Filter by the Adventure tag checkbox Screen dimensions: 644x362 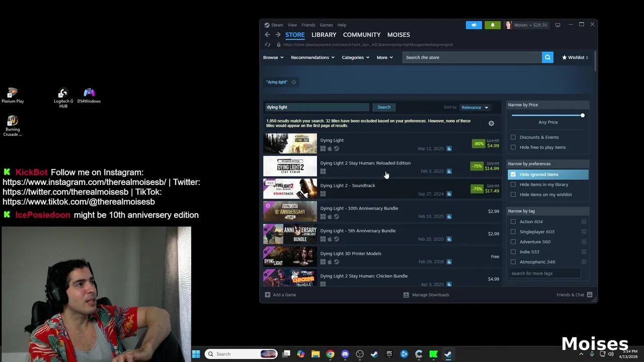[513, 242]
